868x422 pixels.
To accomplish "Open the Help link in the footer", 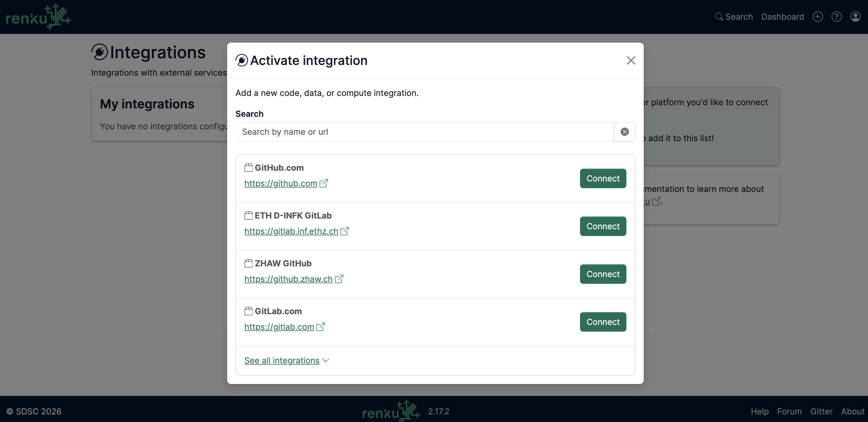I will tap(760, 411).
